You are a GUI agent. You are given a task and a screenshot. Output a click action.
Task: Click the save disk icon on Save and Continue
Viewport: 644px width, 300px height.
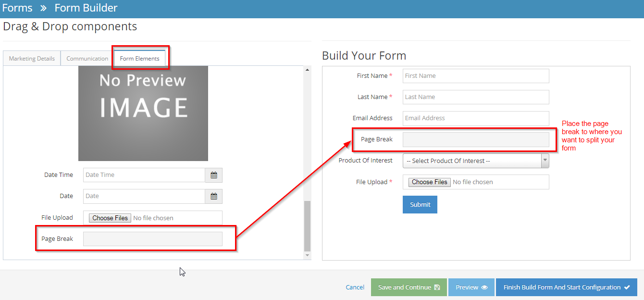(x=436, y=287)
